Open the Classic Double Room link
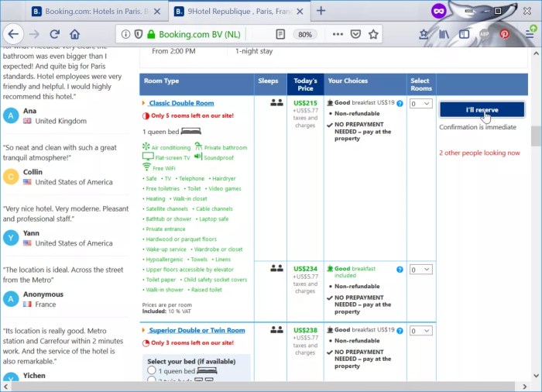This screenshot has height=392, width=542. [181, 103]
